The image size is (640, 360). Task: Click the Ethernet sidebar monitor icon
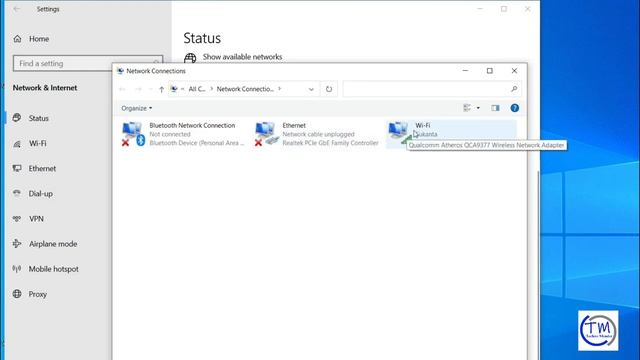point(17,168)
